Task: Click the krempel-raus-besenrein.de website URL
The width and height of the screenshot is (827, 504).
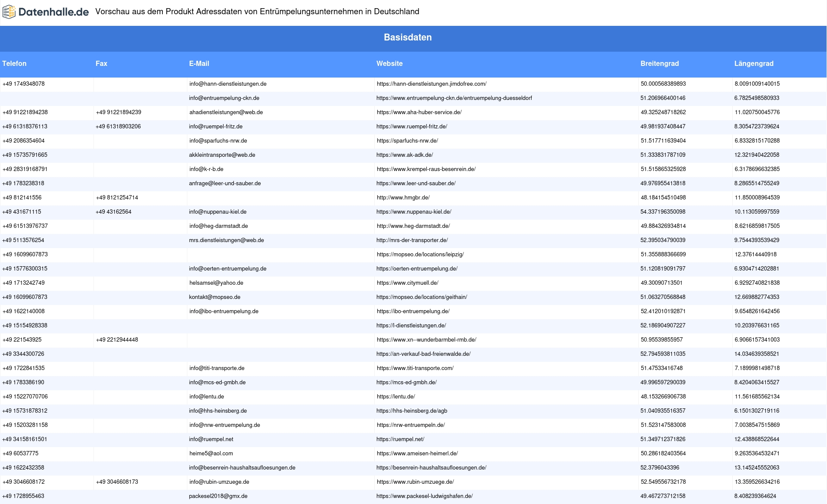Action: pyautogui.click(x=426, y=169)
